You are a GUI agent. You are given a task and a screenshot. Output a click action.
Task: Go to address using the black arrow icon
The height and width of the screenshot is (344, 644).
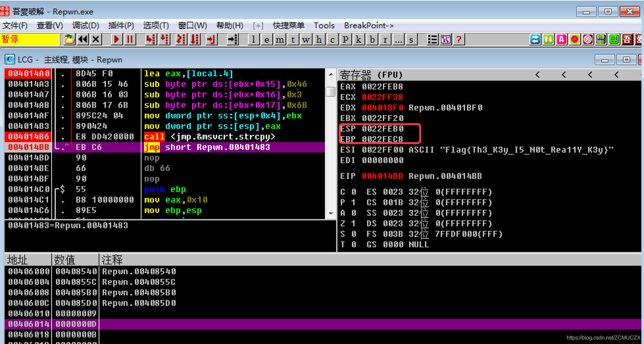point(233,39)
